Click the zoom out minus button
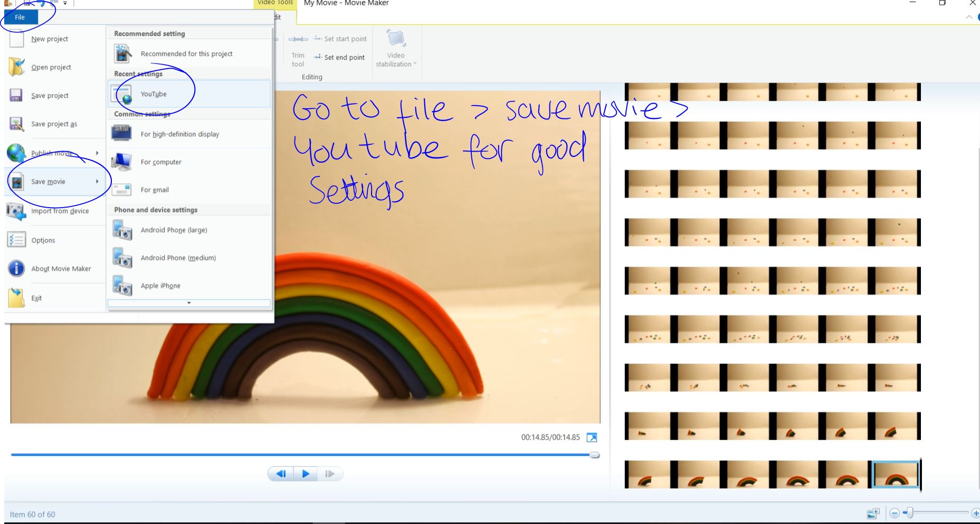Viewport: 980px width, 524px height. click(x=895, y=513)
